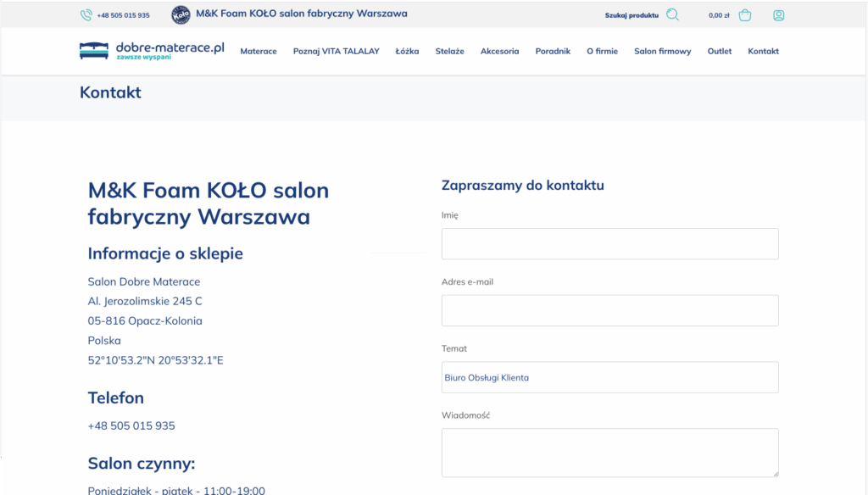This screenshot has width=868, height=495.
Task: Click the KOŁO round logo badge
Action: tap(181, 14)
